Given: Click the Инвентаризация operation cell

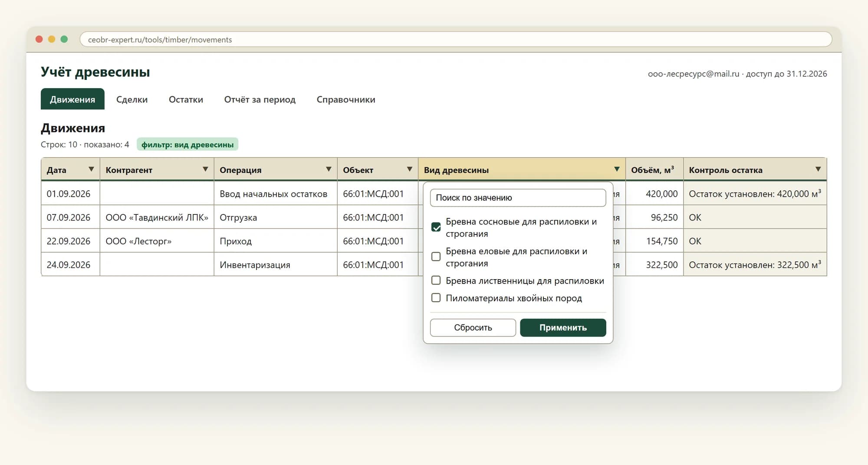Looking at the screenshot, I should [275, 264].
